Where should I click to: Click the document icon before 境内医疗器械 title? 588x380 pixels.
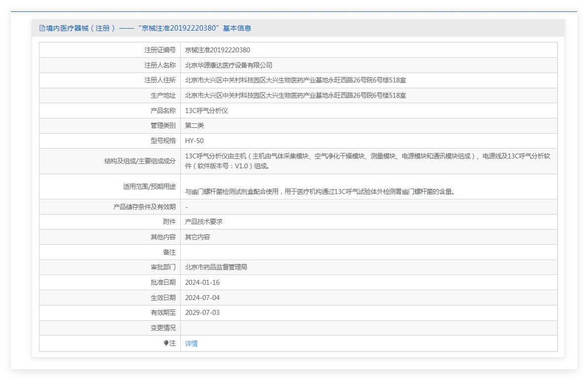(42, 28)
